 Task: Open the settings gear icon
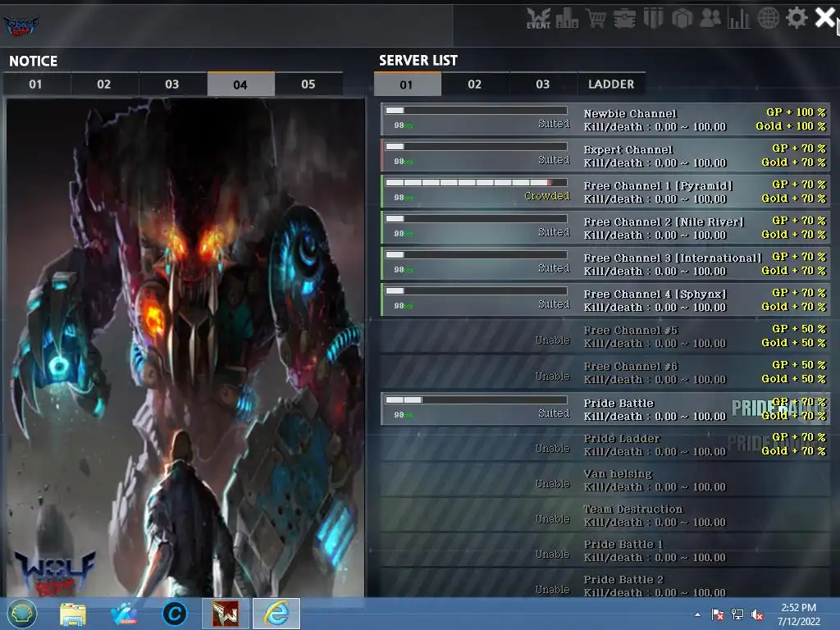797,18
